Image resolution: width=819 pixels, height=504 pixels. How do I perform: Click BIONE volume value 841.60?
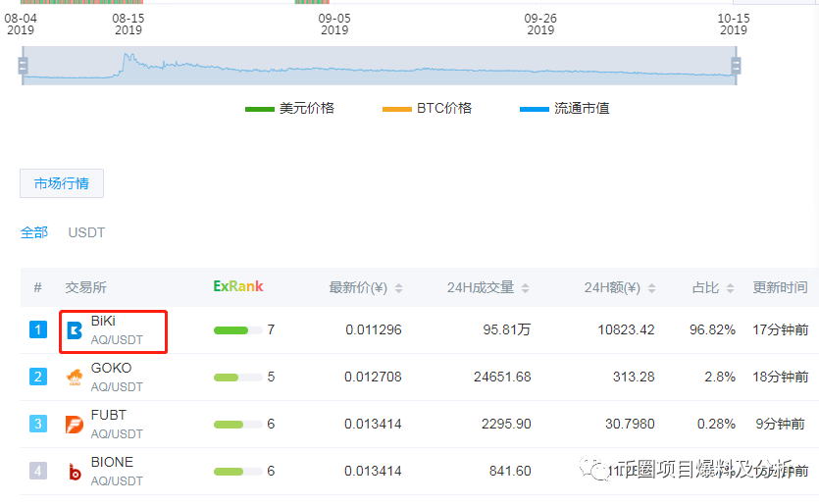pyautogui.click(x=510, y=471)
